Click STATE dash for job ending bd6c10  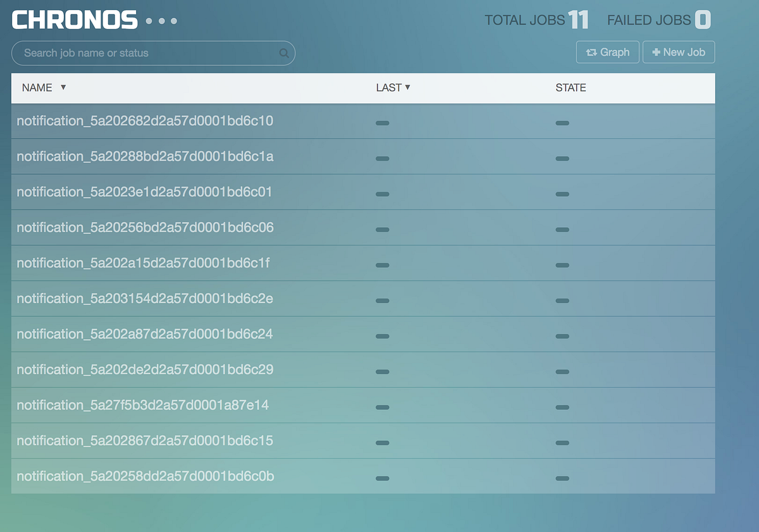click(x=562, y=123)
